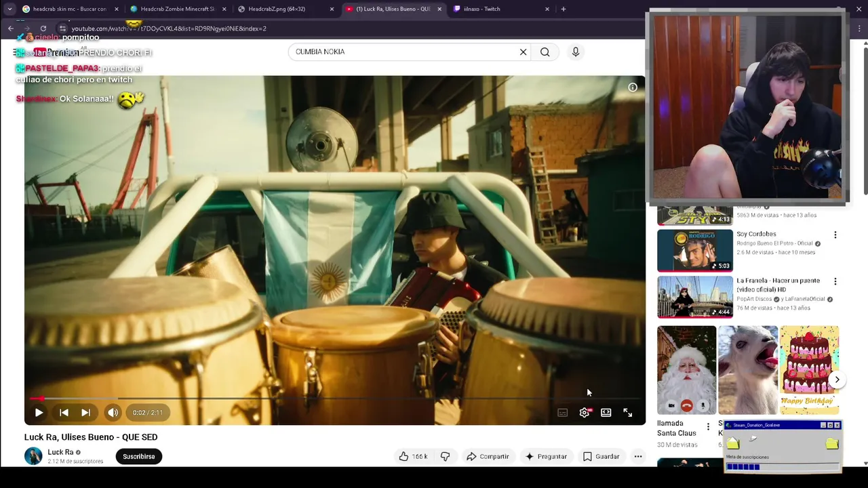The height and width of the screenshot is (488, 868).
Task: Click page scroll-down arrow
Action: point(865,464)
